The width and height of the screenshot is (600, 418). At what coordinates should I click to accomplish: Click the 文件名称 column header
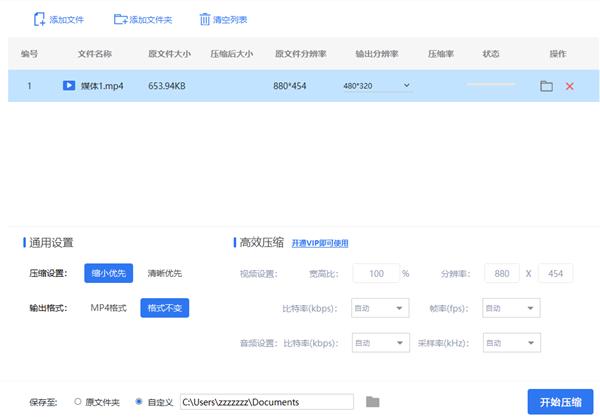click(95, 54)
